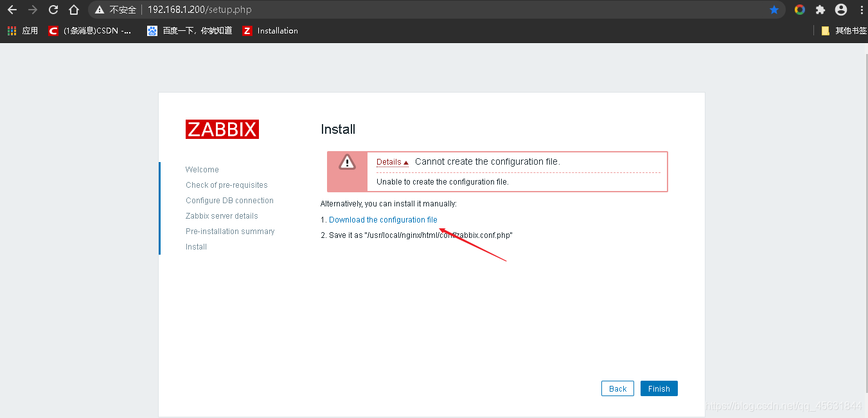Click the browser forward arrow
The width and height of the screenshot is (868, 418).
coord(33,10)
